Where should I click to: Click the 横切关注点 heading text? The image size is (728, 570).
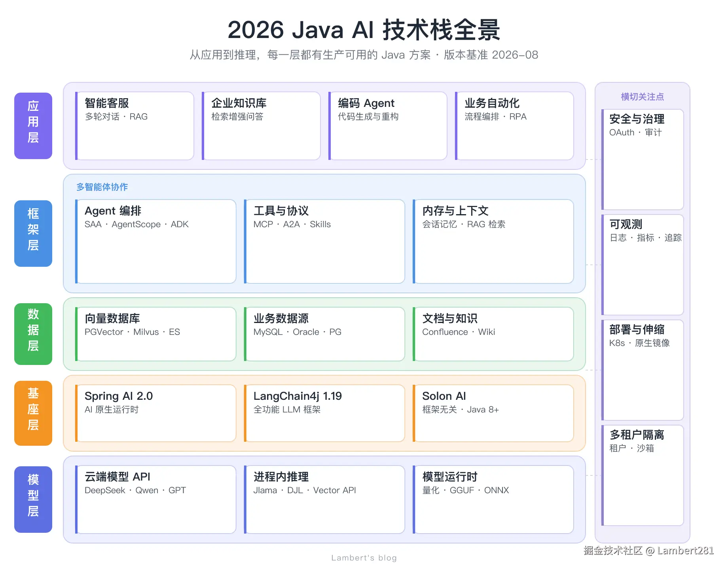click(643, 97)
